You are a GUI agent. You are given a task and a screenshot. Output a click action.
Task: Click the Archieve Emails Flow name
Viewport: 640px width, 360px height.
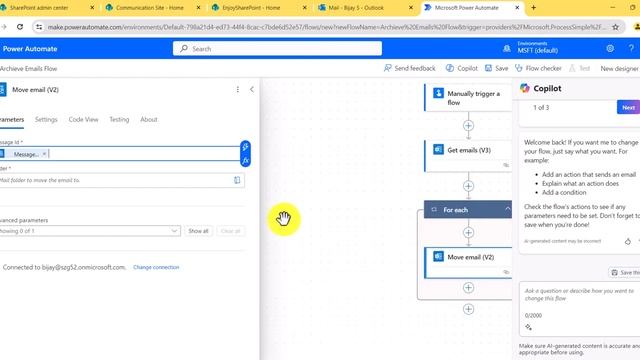[x=29, y=69]
